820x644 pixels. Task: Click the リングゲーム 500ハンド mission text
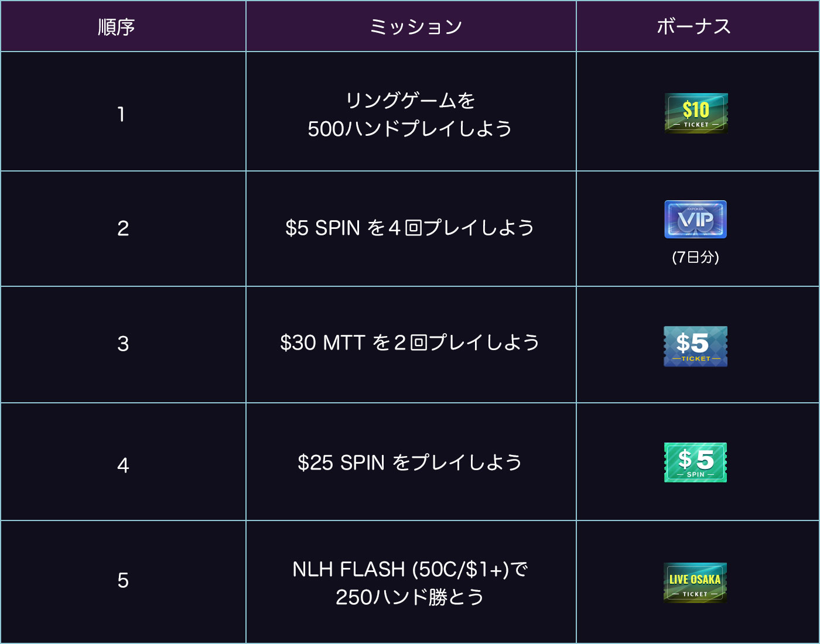[410, 114]
